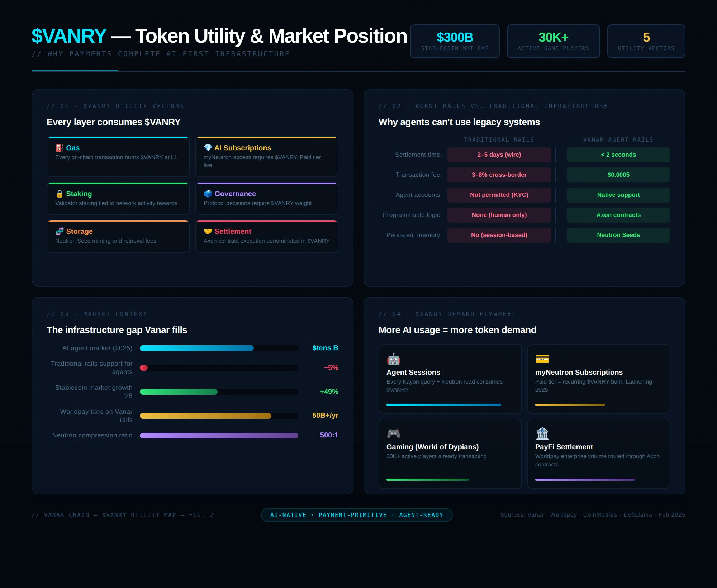This screenshot has width=717, height=588.
Task: Click the bank icon above PayFi Settlement
Action: 542,433
